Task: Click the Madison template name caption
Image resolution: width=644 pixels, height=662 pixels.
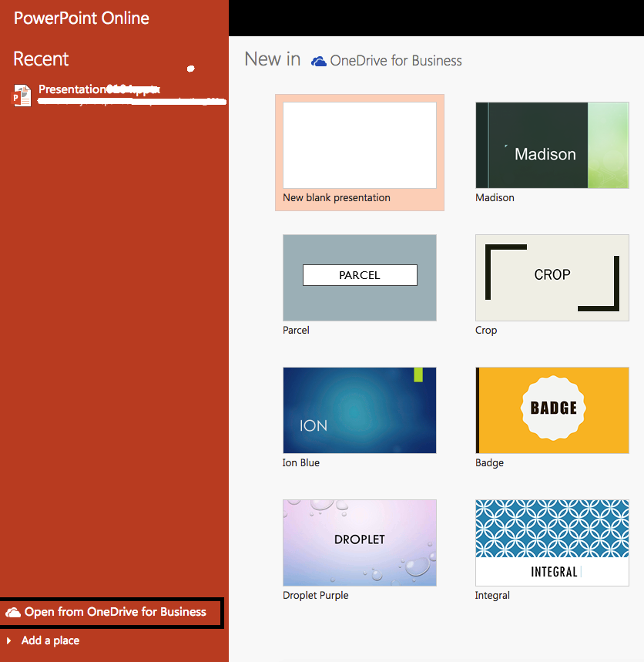Action: [x=495, y=197]
